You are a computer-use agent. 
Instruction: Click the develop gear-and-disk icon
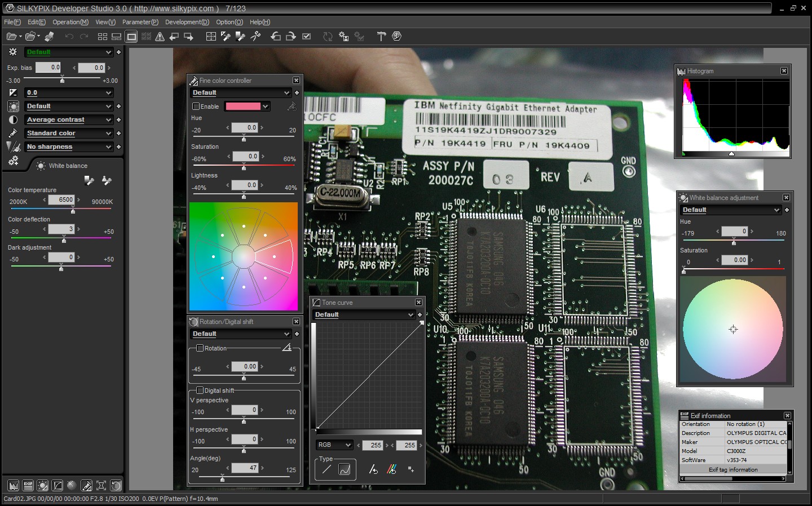pyautogui.click(x=343, y=37)
